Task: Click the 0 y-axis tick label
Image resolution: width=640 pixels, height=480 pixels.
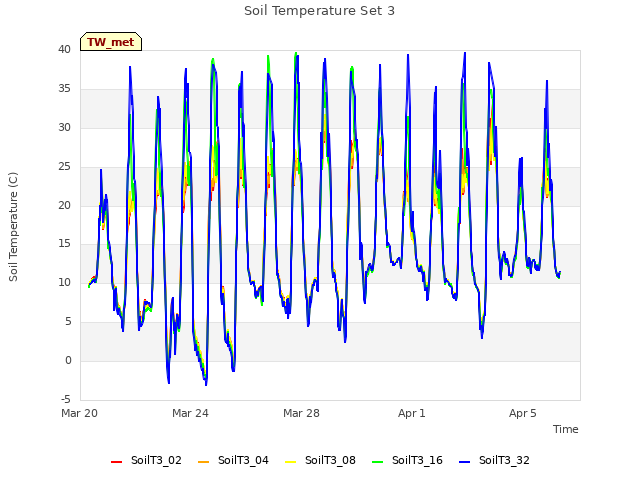Action: [68, 360]
